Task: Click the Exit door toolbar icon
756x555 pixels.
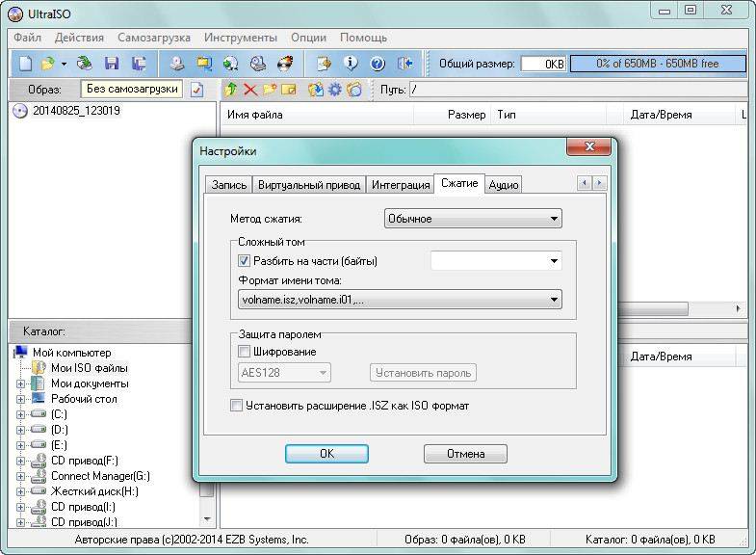Action: [405, 64]
